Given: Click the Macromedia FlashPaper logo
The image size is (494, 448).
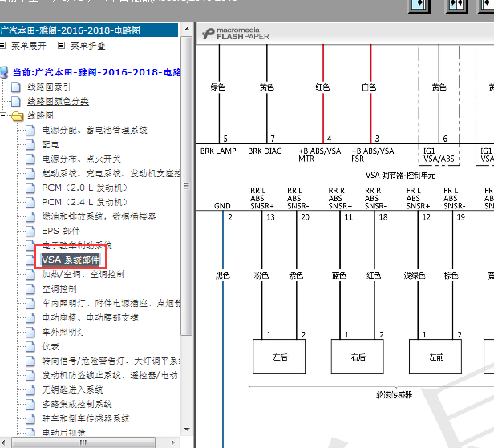Looking at the screenshot, I should point(236,34).
